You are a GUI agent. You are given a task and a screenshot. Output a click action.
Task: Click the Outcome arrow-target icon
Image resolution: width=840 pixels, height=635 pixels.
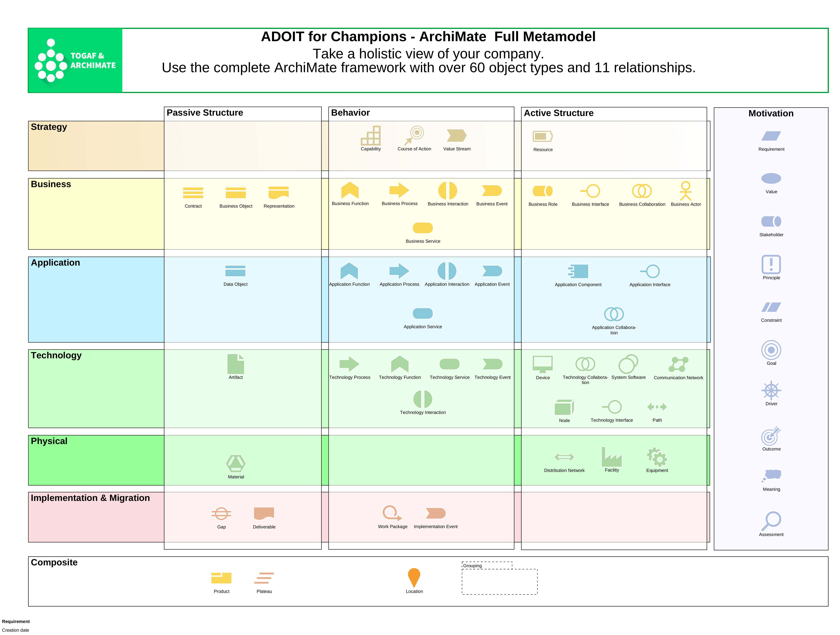(771, 435)
